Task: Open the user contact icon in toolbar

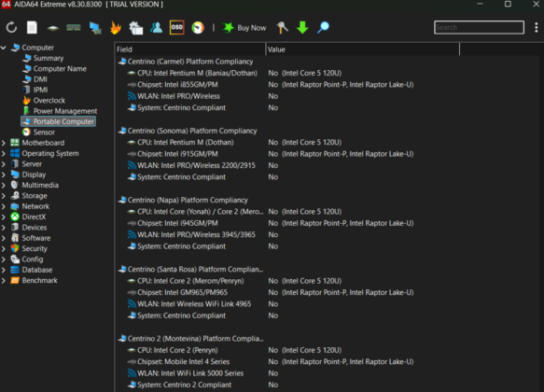Action: [156, 27]
